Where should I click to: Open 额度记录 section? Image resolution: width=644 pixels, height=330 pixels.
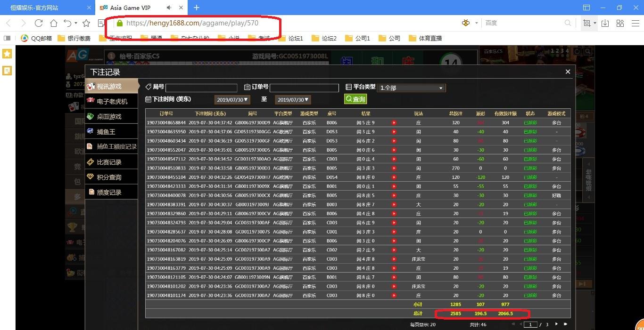point(112,192)
